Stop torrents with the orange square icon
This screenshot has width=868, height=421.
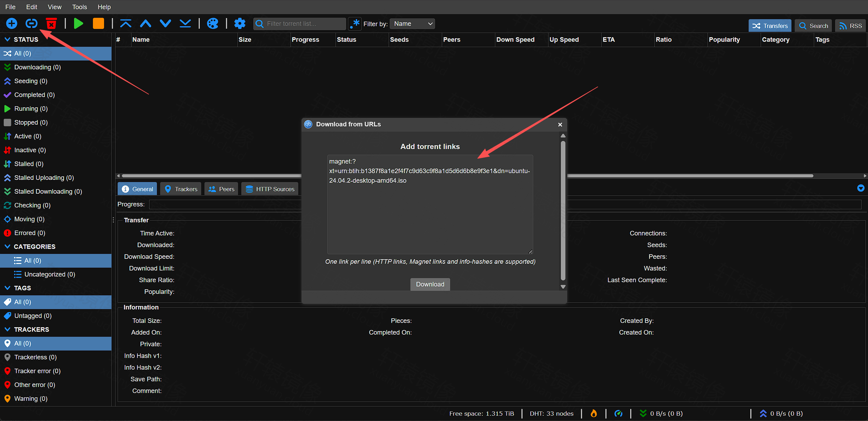click(x=98, y=24)
